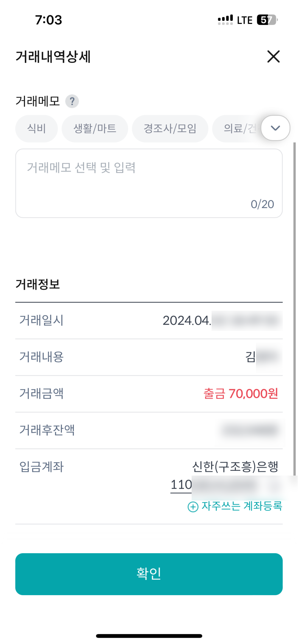Tap the cellular signal bars icon
This screenshot has height=644, width=298.
click(225, 20)
